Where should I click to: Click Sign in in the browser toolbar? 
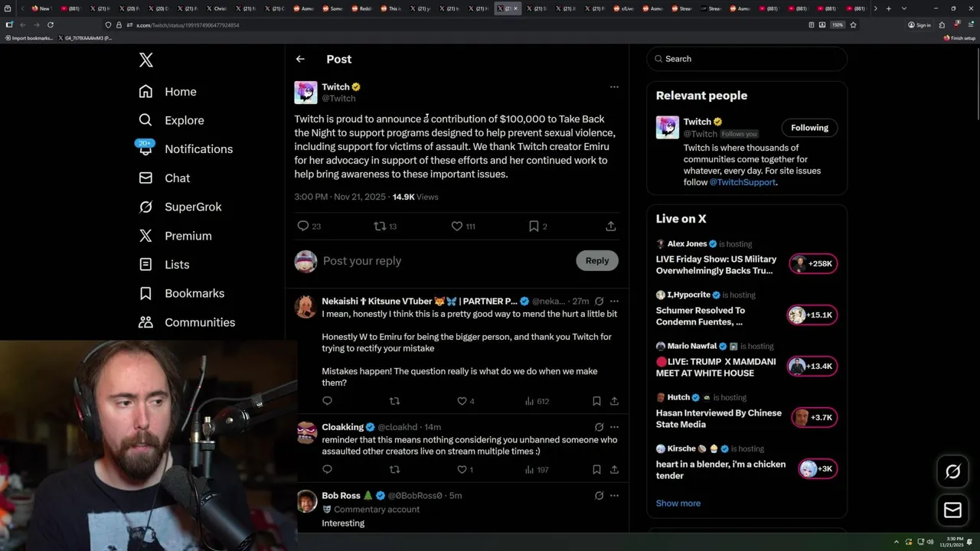point(920,25)
